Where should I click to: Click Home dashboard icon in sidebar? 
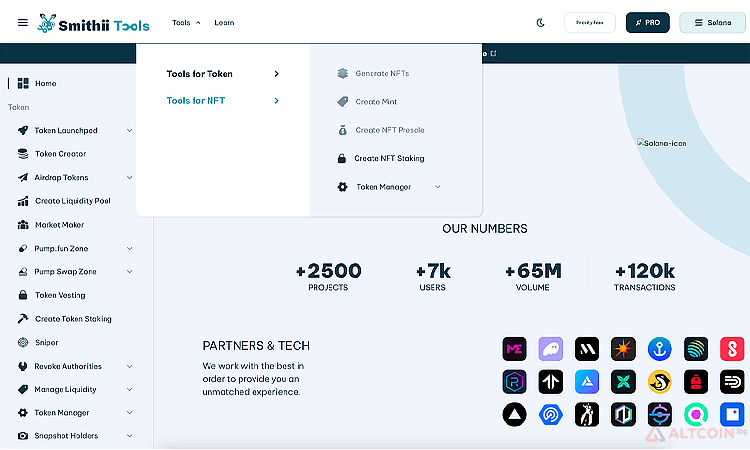pos(23,83)
